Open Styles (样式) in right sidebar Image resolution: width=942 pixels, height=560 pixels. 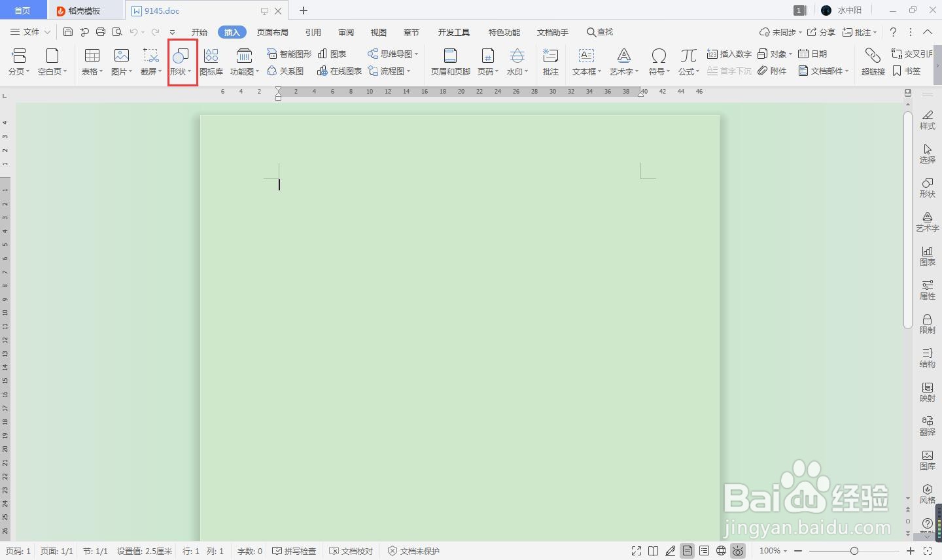click(928, 120)
